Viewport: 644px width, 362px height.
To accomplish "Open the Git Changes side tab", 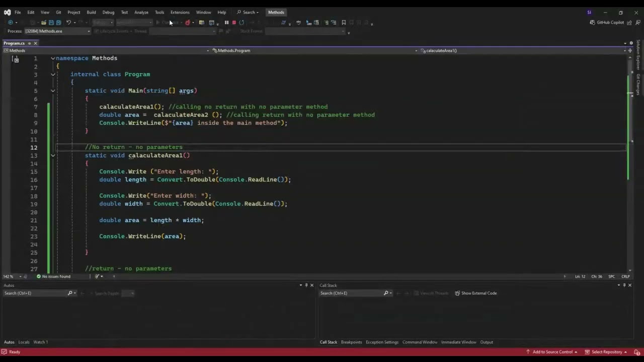I will [638, 84].
